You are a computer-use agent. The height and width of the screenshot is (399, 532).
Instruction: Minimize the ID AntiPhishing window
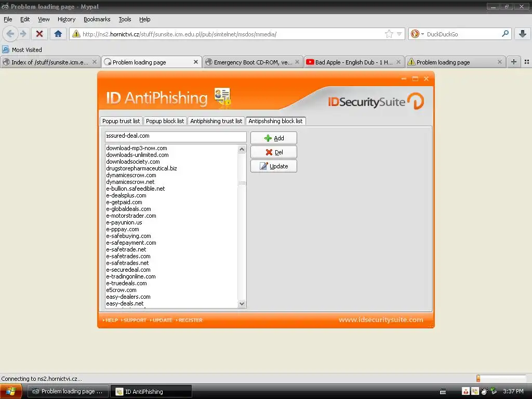pos(404,79)
